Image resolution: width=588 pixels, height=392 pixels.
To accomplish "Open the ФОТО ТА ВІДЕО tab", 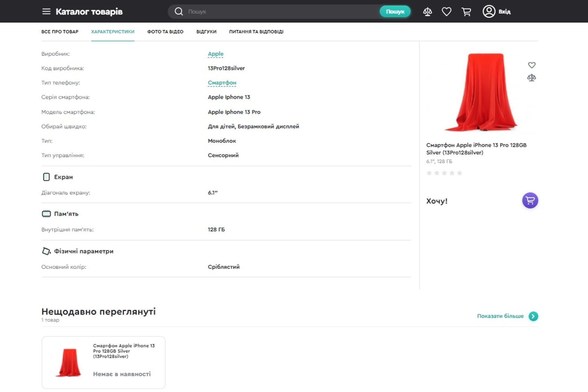I will 165,32.
